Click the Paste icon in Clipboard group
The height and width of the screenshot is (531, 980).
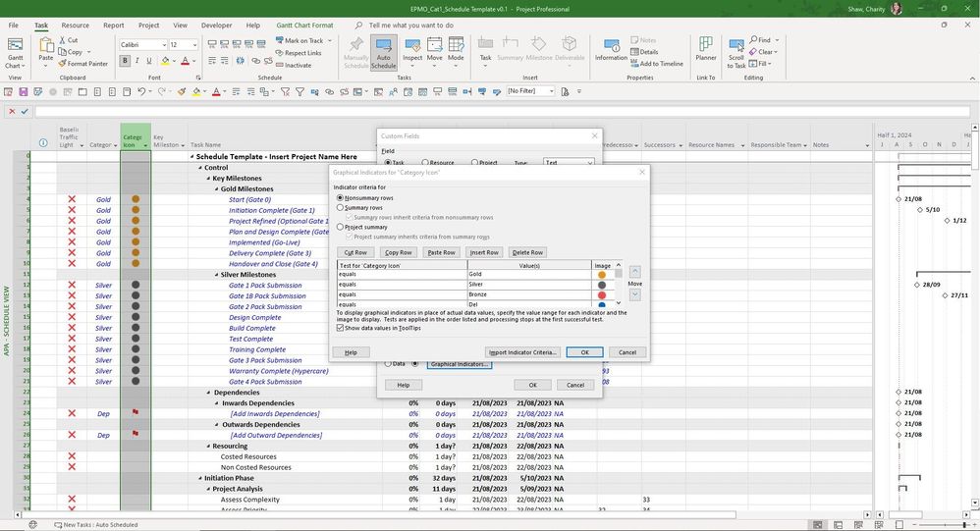point(45,45)
